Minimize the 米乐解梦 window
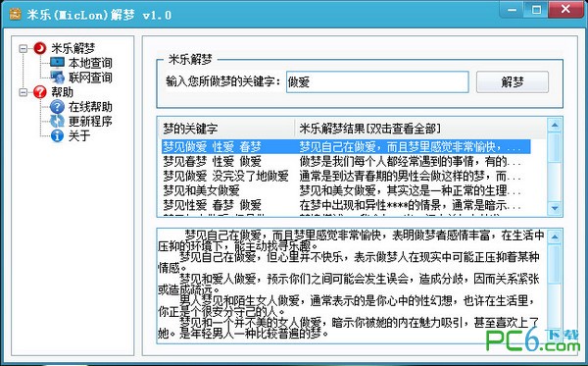Screen dimensions: 588x366 pos(513,10)
